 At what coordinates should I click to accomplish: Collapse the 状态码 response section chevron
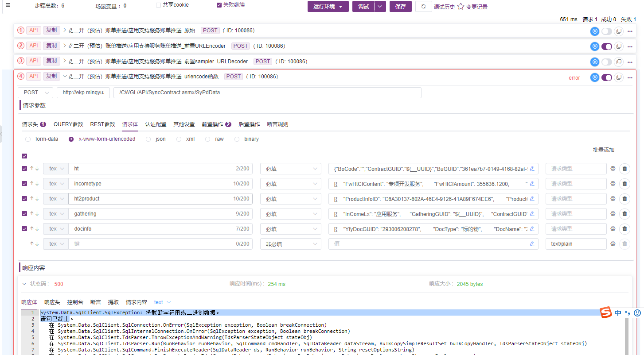[x=25, y=284]
